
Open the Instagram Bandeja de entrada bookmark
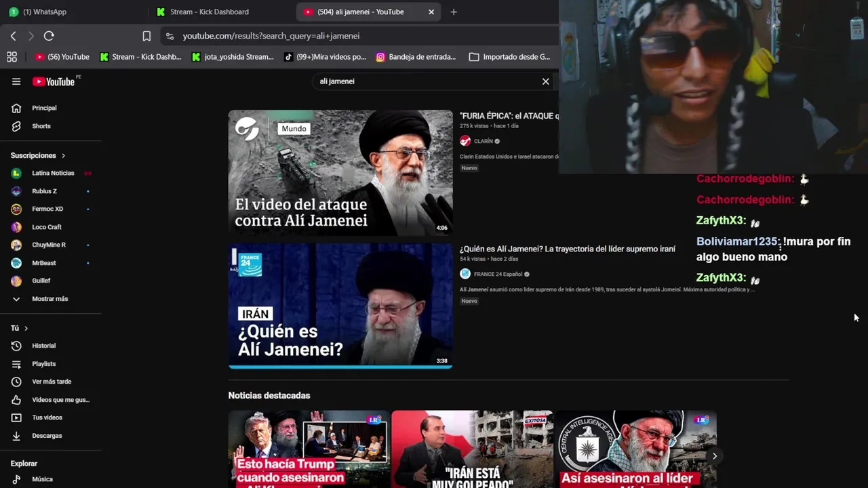pos(416,57)
